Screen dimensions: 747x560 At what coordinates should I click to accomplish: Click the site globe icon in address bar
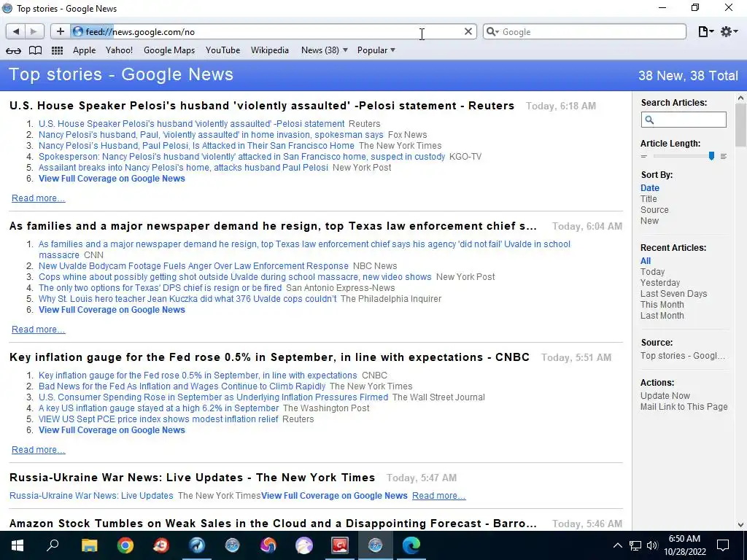[x=78, y=31]
